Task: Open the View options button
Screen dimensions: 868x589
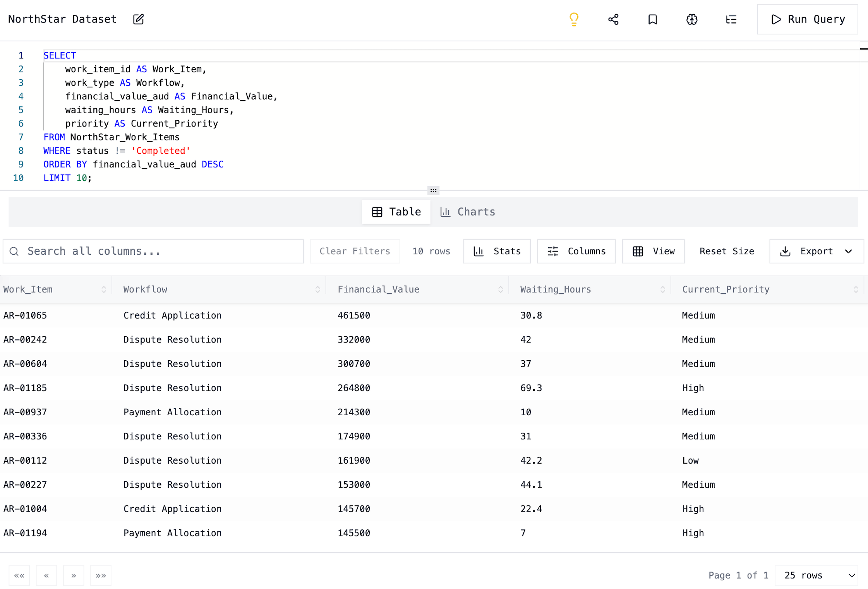Action: [653, 252]
